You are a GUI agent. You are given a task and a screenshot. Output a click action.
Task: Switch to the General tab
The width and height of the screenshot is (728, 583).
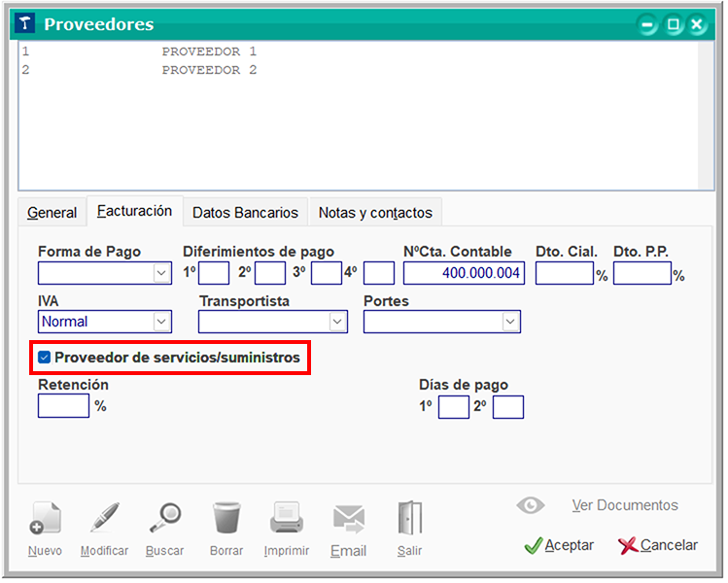[x=52, y=212]
